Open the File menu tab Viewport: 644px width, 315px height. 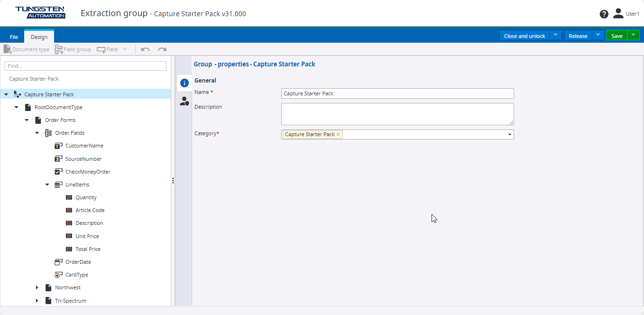pyautogui.click(x=14, y=37)
